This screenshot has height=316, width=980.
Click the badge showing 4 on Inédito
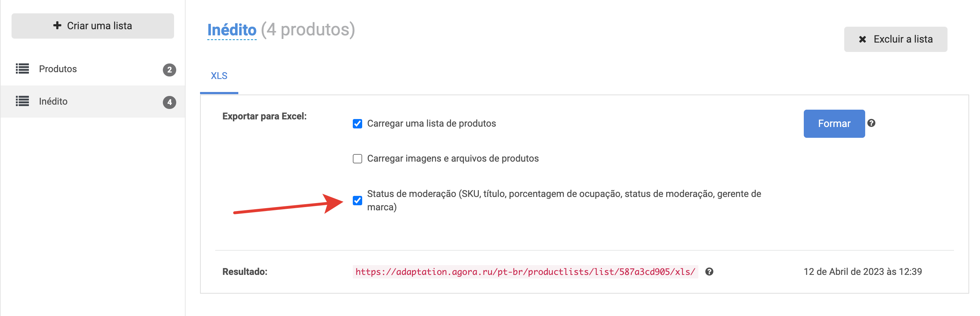169,102
